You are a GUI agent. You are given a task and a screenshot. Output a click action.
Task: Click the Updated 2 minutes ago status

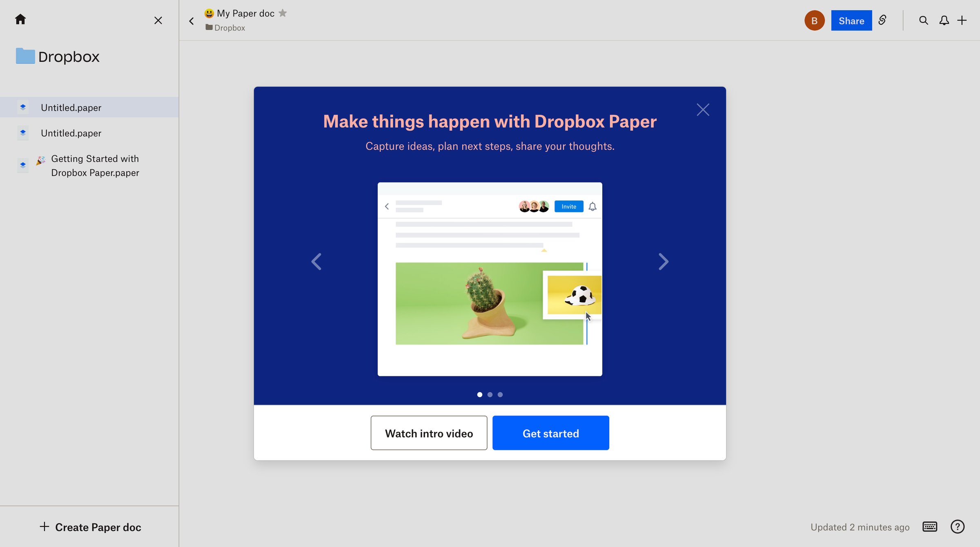[860, 527]
